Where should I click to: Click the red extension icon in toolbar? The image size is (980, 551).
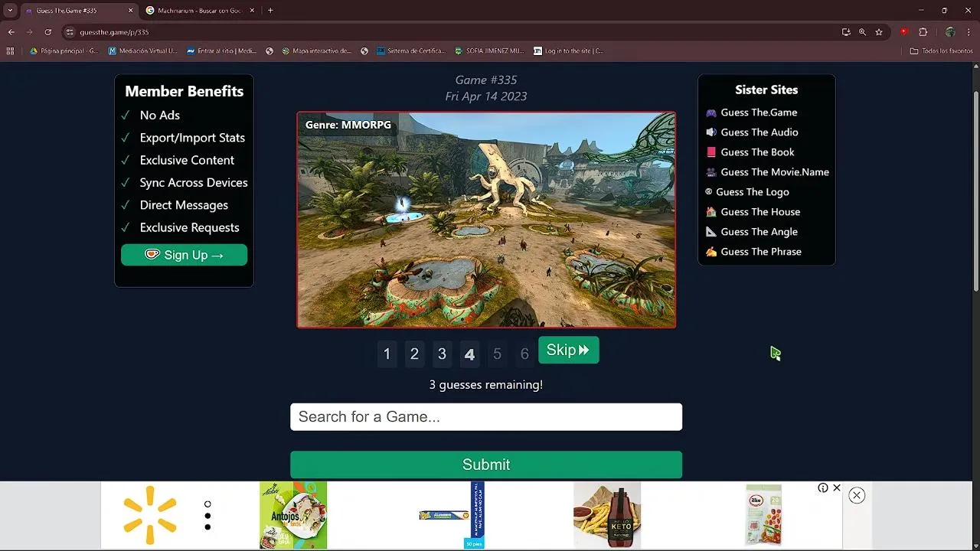[x=904, y=32]
